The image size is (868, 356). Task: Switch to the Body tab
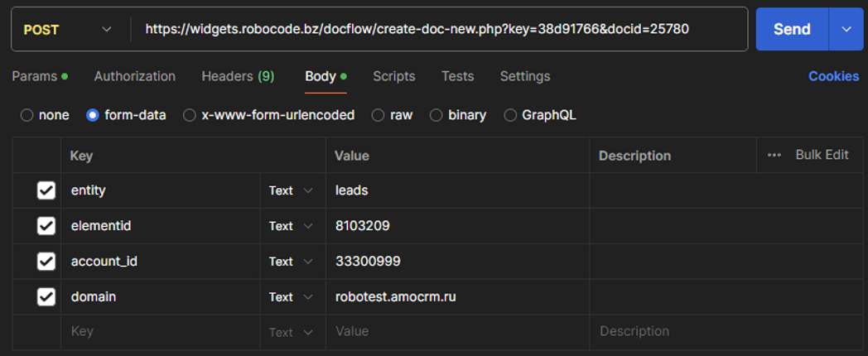point(325,76)
